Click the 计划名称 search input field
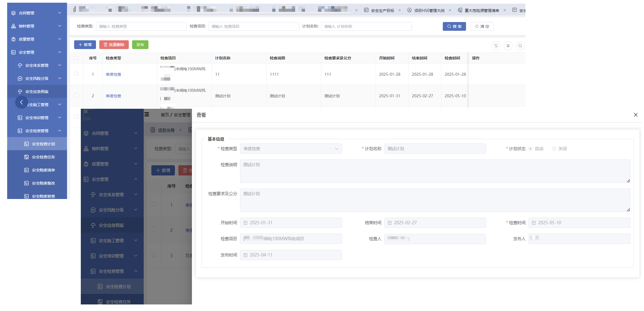Image resolution: width=644 pixels, height=311 pixels. (366, 27)
